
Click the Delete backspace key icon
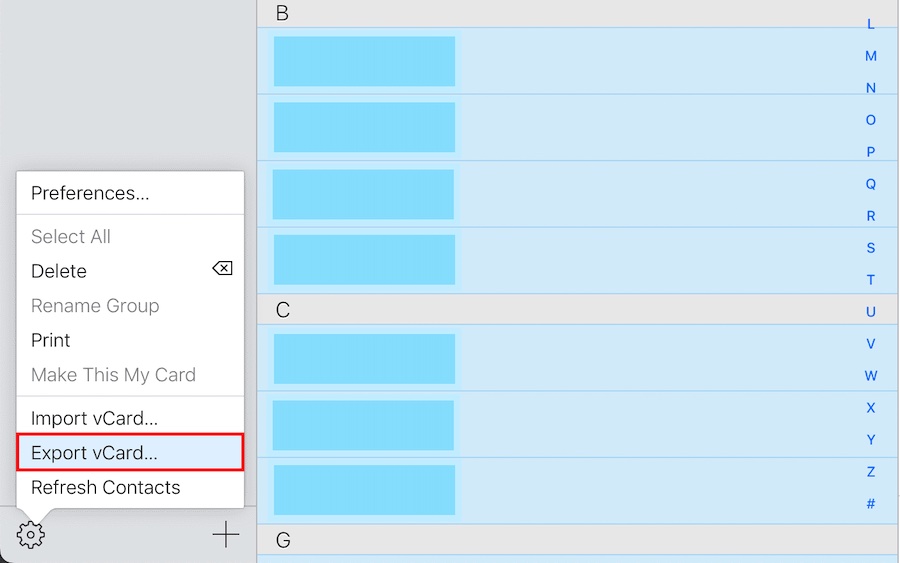222,269
